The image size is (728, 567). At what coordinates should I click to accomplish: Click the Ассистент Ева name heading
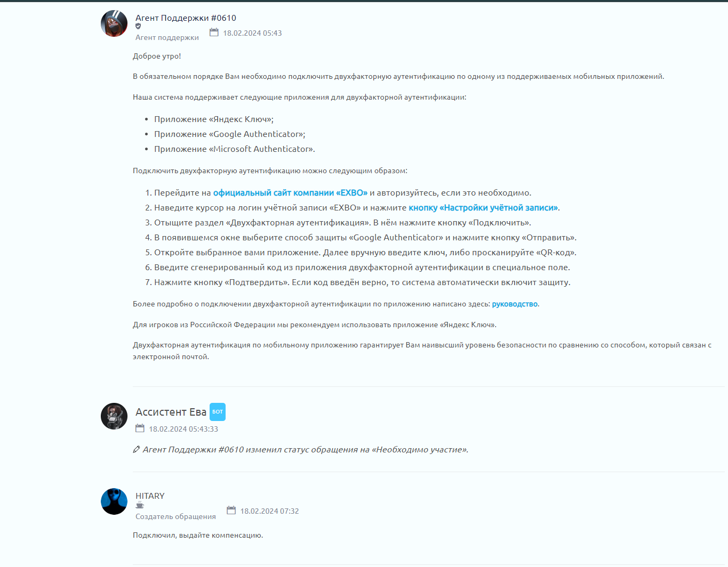pos(171,412)
